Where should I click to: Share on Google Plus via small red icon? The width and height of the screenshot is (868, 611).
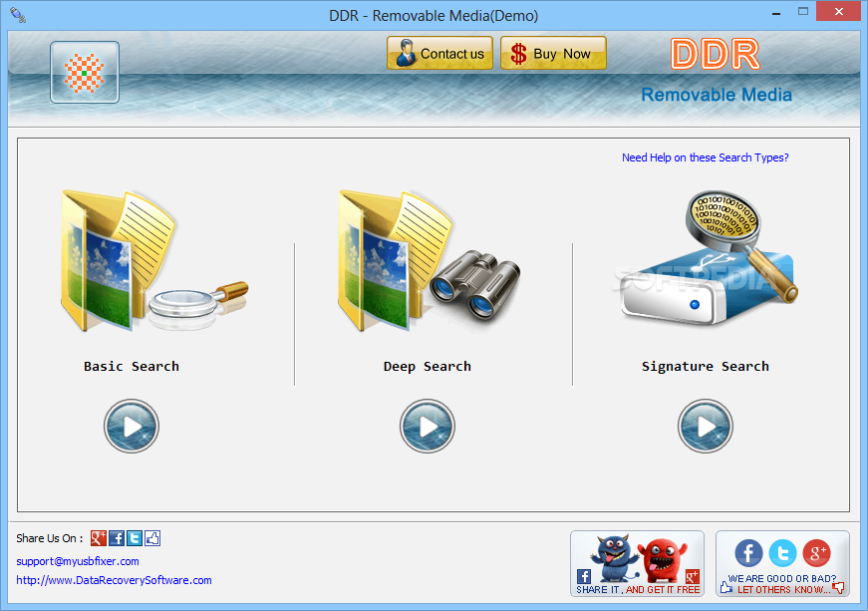(99, 538)
